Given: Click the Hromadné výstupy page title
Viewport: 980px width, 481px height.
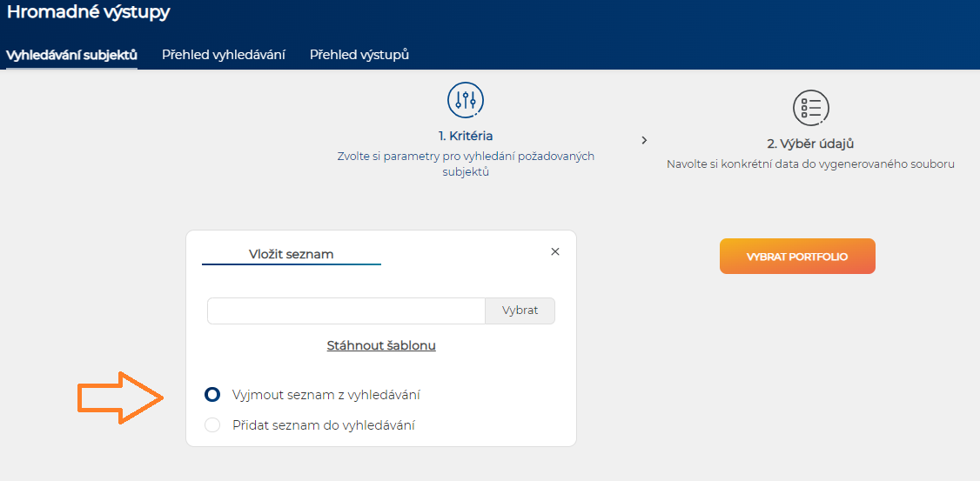Looking at the screenshot, I should pyautogui.click(x=88, y=12).
